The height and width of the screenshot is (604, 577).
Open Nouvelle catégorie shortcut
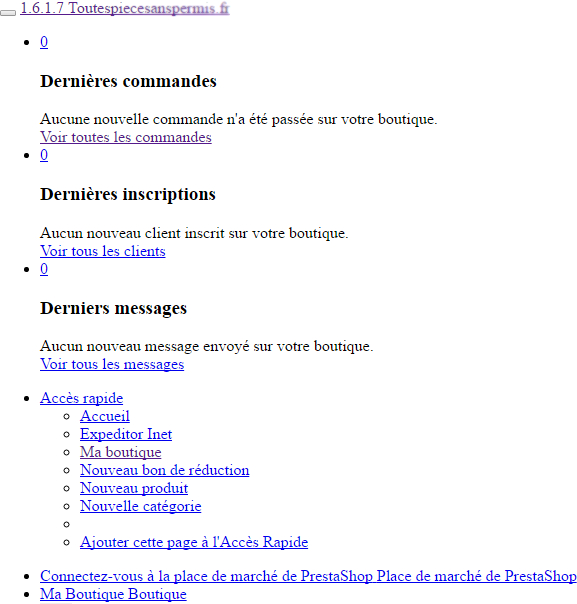141,506
